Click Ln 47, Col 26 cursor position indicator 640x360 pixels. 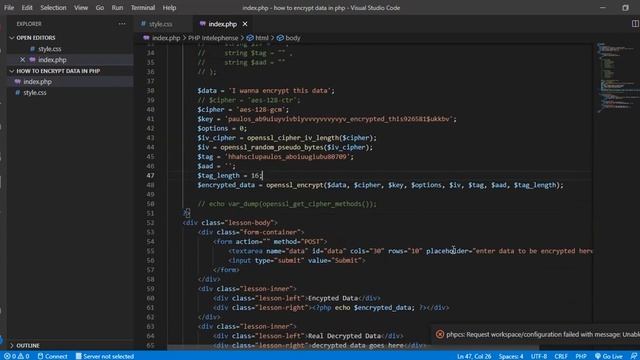474,356
